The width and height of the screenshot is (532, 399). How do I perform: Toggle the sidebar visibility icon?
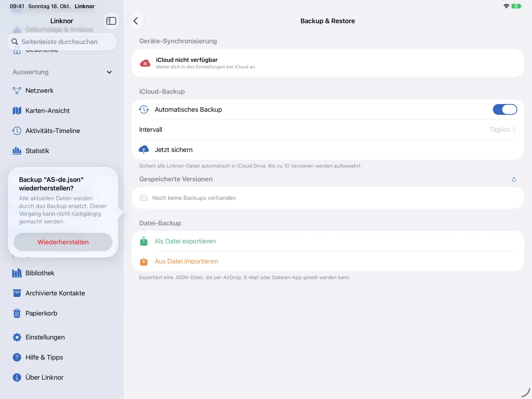tap(111, 21)
